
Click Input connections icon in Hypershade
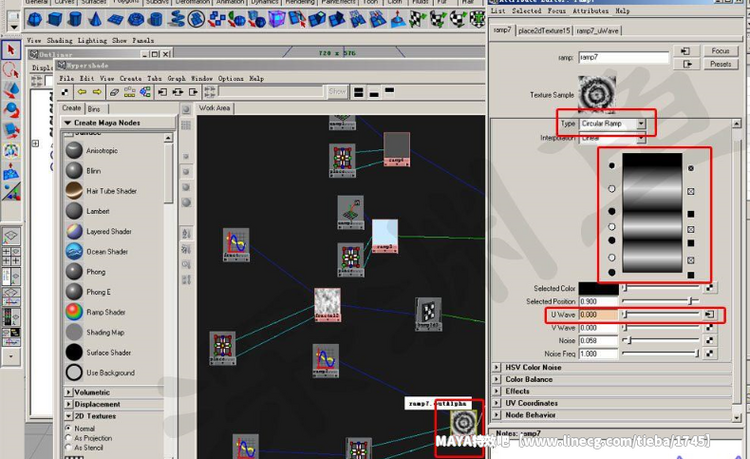pos(163,92)
